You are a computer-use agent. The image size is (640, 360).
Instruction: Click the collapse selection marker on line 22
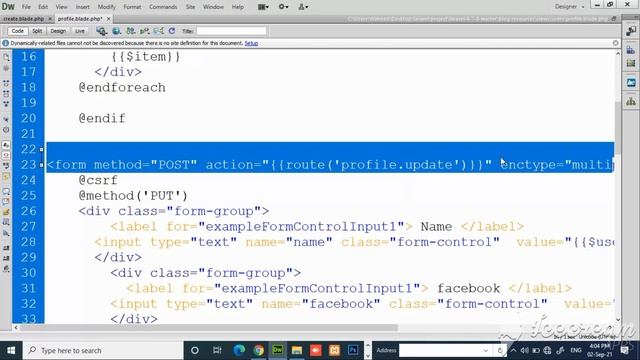pyautogui.click(x=41, y=149)
